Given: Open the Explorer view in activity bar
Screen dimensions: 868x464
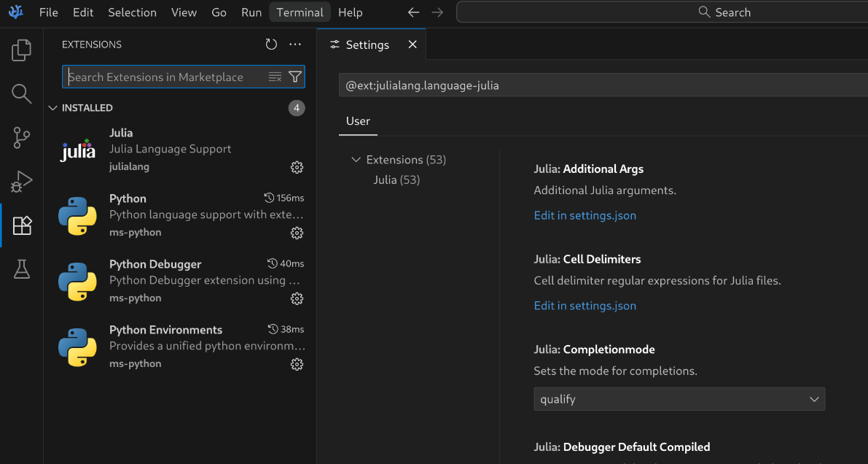Looking at the screenshot, I should click(x=22, y=50).
